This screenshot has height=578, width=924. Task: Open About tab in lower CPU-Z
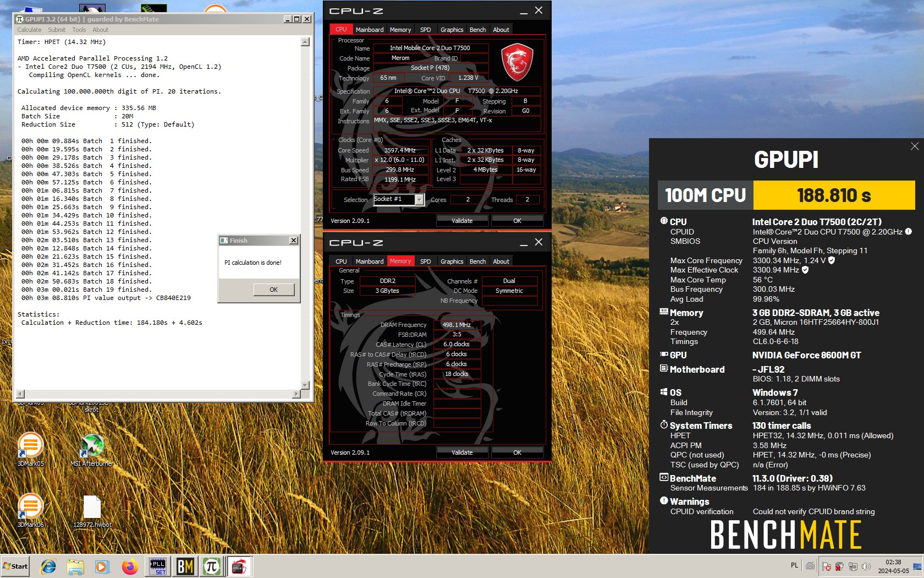pyautogui.click(x=501, y=261)
